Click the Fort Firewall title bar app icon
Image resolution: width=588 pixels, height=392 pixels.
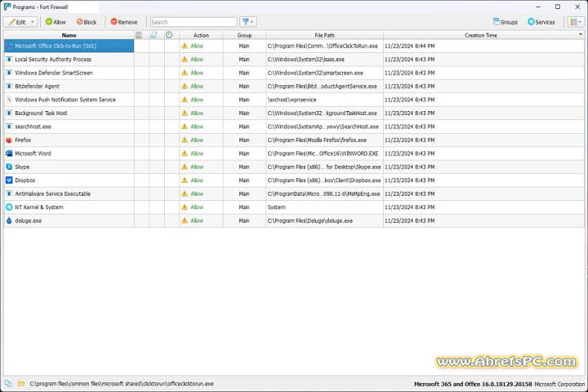pyautogui.click(x=7, y=7)
